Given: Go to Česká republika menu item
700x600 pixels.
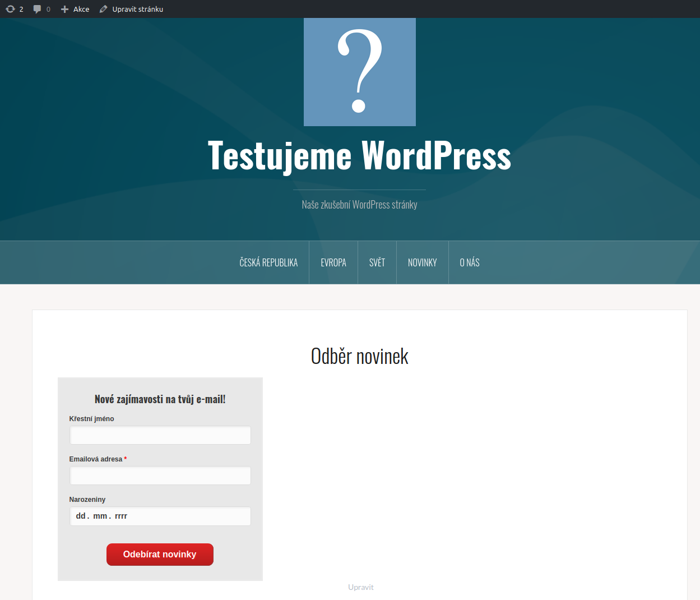Looking at the screenshot, I should (268, 262).
